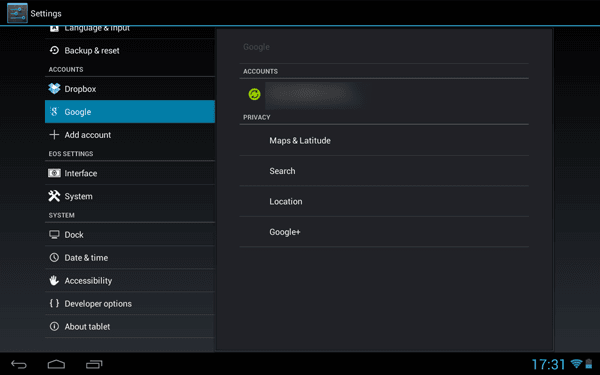The width and height of the screenshot is (600, 375).
Task: Open the Backup & reset clock icon
Action: 54,50
